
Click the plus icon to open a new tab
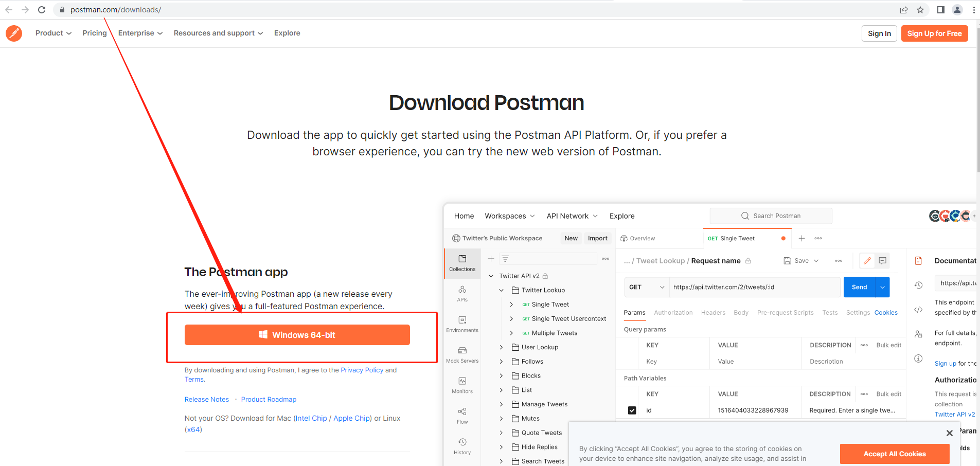(x=801, y=238)
